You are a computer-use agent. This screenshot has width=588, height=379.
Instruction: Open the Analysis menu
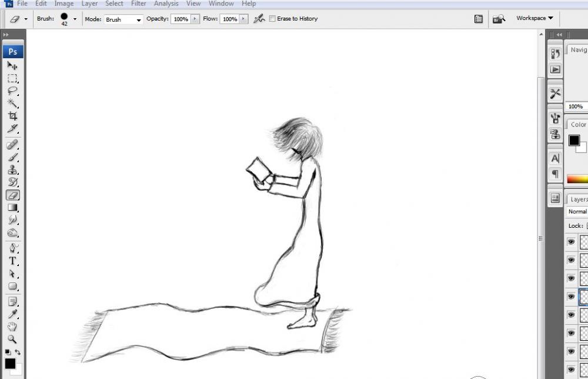coord(166,4)
